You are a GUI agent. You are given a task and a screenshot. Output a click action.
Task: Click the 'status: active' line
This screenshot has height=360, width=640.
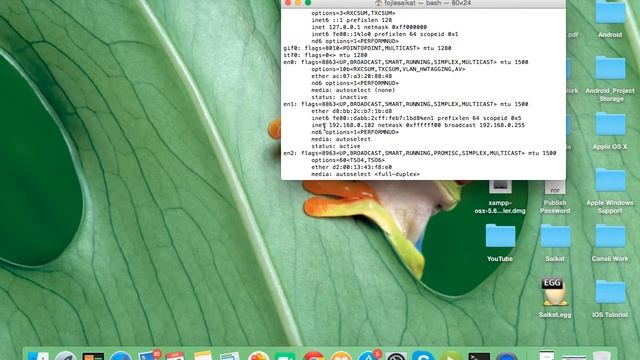[x=336, y=146]
